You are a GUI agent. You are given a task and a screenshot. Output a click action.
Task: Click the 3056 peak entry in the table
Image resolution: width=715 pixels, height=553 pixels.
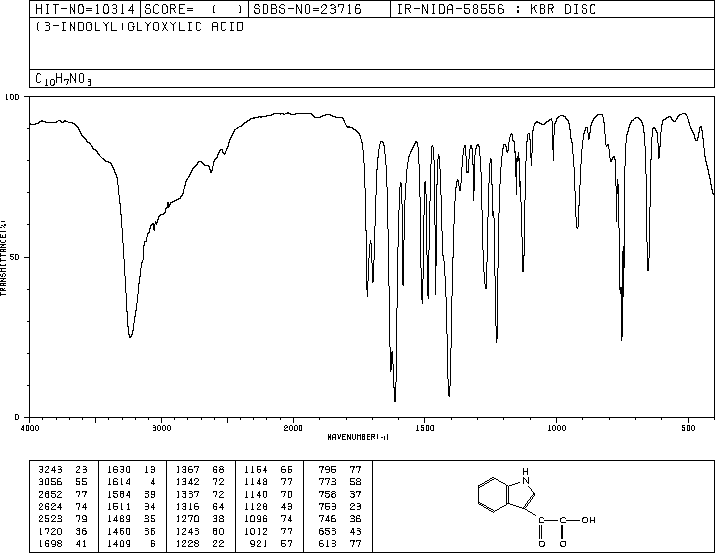[51, 482]
